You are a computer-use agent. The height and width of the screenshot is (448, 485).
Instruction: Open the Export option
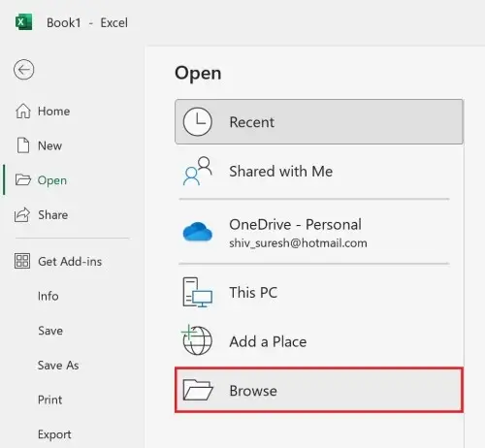coord(54,434)
